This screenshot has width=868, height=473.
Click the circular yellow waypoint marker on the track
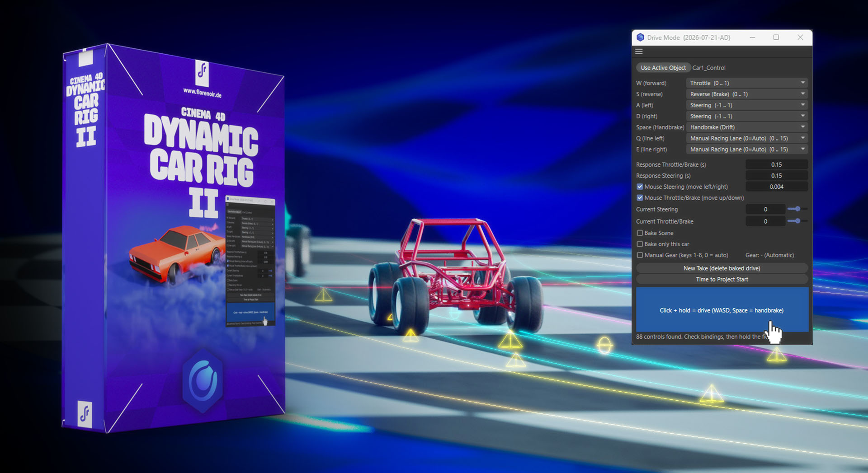click(604, 346)
